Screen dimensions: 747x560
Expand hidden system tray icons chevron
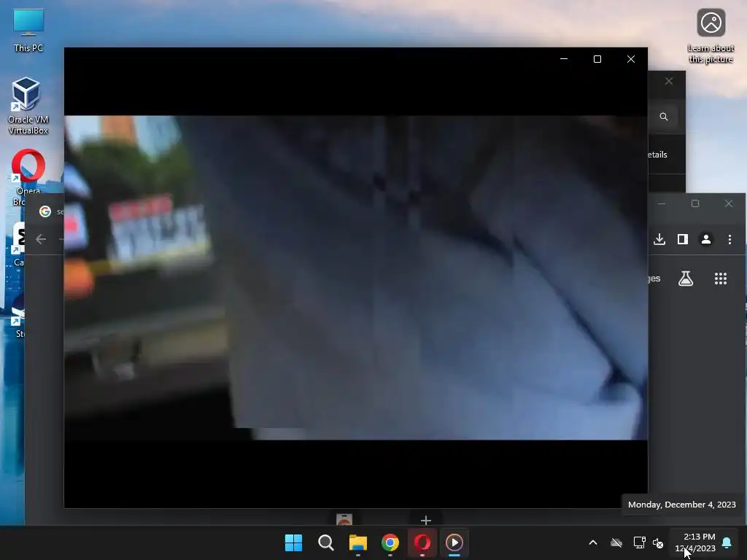(x=592, y=542)
